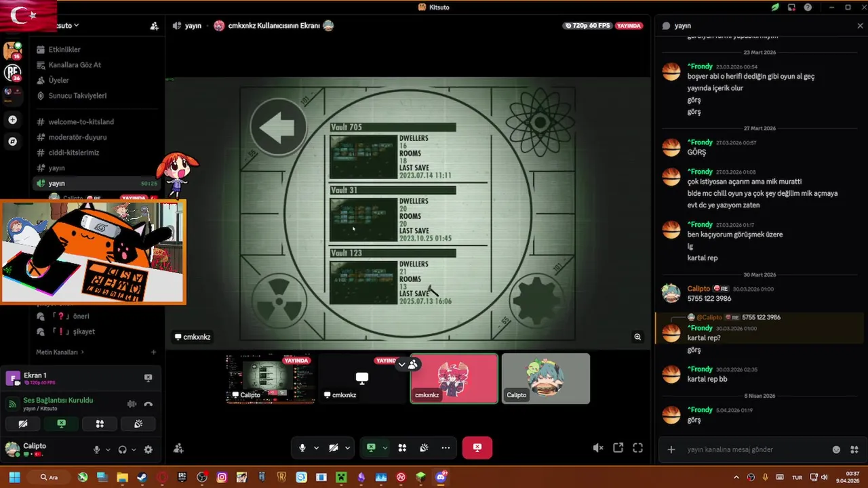Open User Settings gear
The image size is (868, 488).
point(149,449)
